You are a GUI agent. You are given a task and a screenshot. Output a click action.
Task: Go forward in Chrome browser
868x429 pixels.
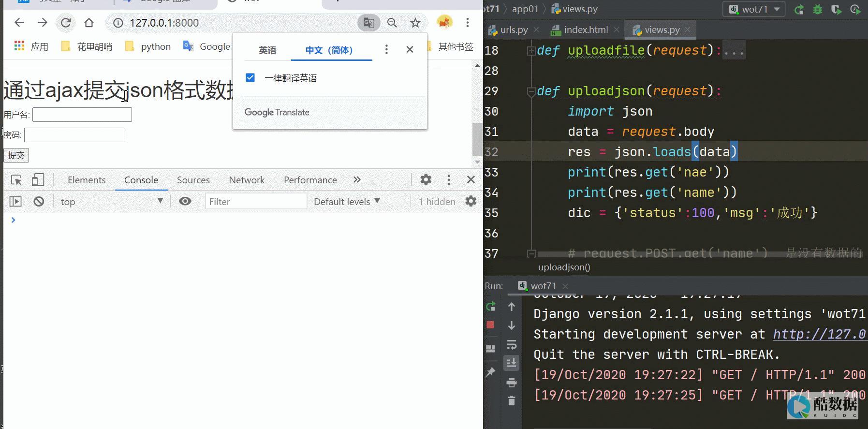[x=43, y=23]
